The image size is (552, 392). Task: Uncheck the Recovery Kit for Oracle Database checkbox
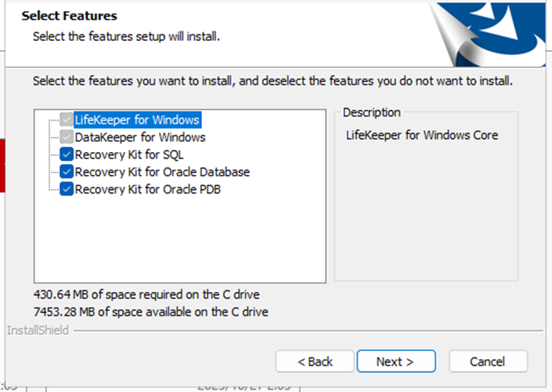point(67,171)
